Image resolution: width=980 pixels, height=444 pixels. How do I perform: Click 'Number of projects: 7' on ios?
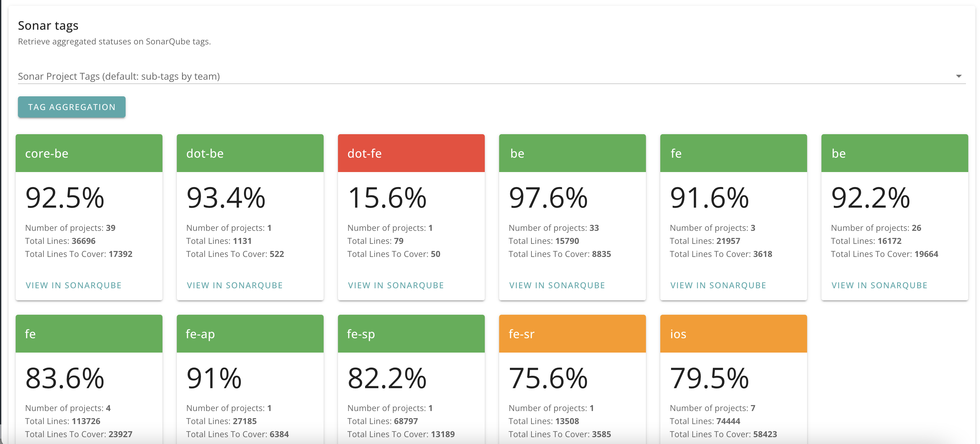point(712,408)
